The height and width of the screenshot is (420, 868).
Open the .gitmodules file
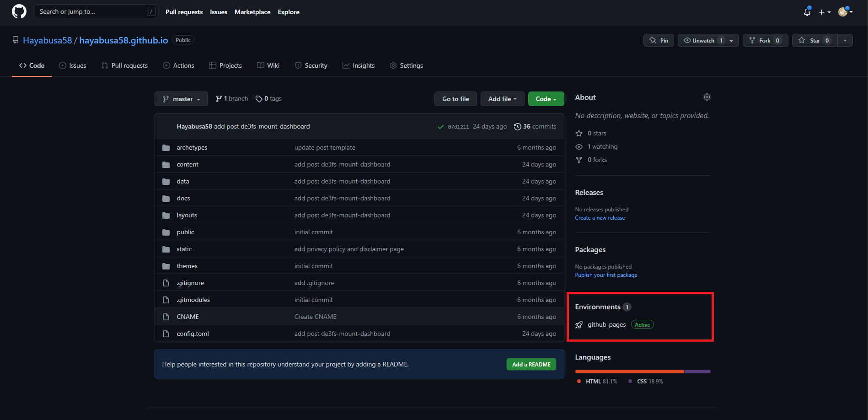(193, 300)
